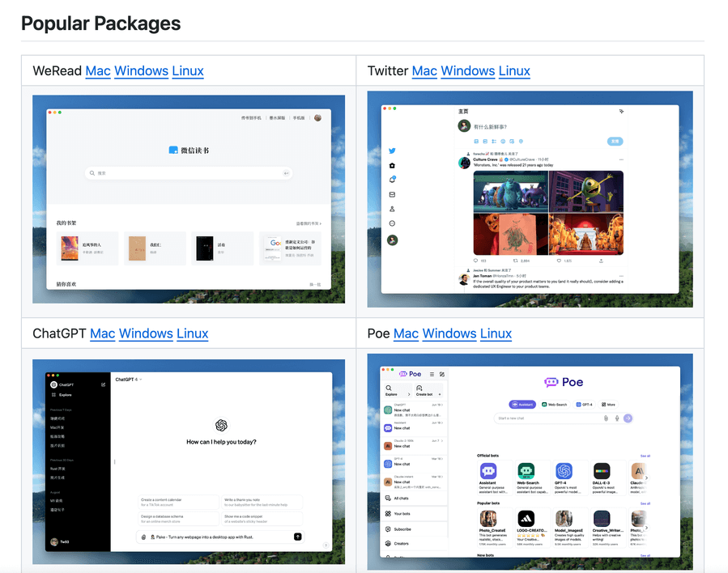Image resolution: width=728 pixels, height=573 pixels.
Task: Click the attachment paperclip in ChatGPT input
Action: (x=143, y=537)
